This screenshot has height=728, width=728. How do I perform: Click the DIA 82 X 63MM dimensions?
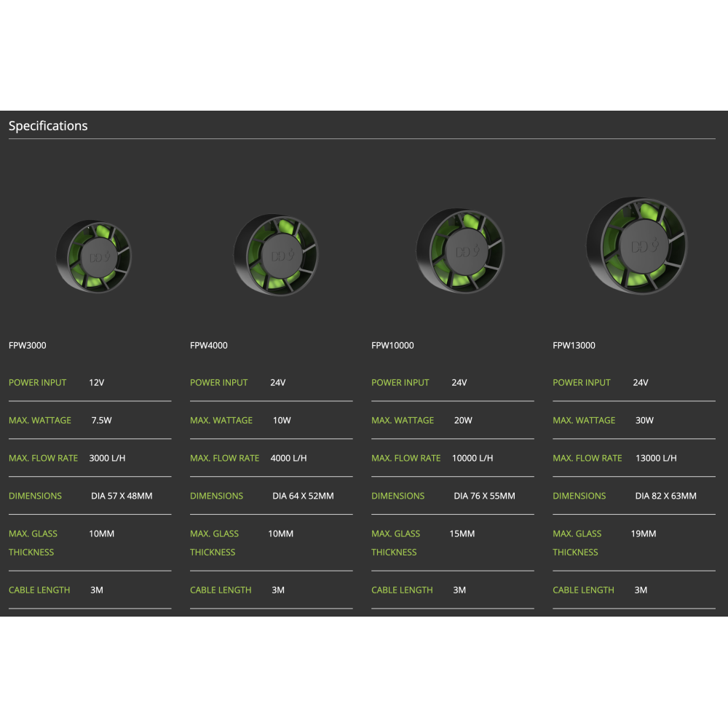pyautogui.click(x=666, y=496)
